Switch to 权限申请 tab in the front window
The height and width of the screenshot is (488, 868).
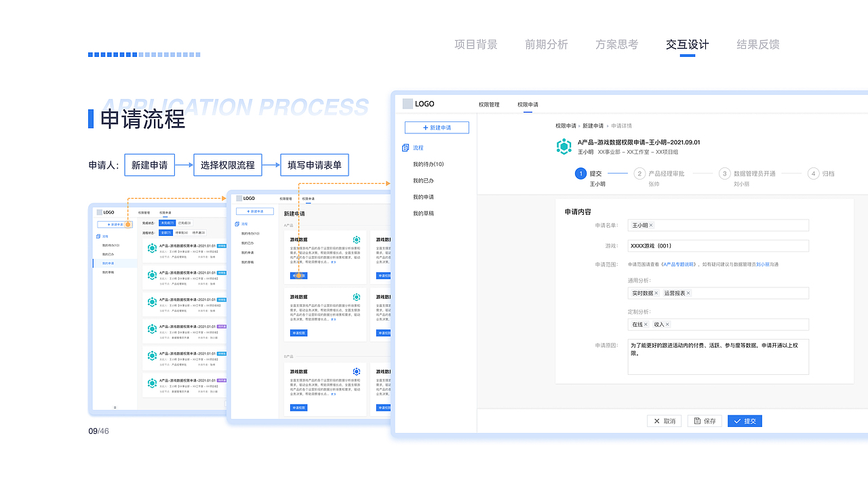[528, 105]
